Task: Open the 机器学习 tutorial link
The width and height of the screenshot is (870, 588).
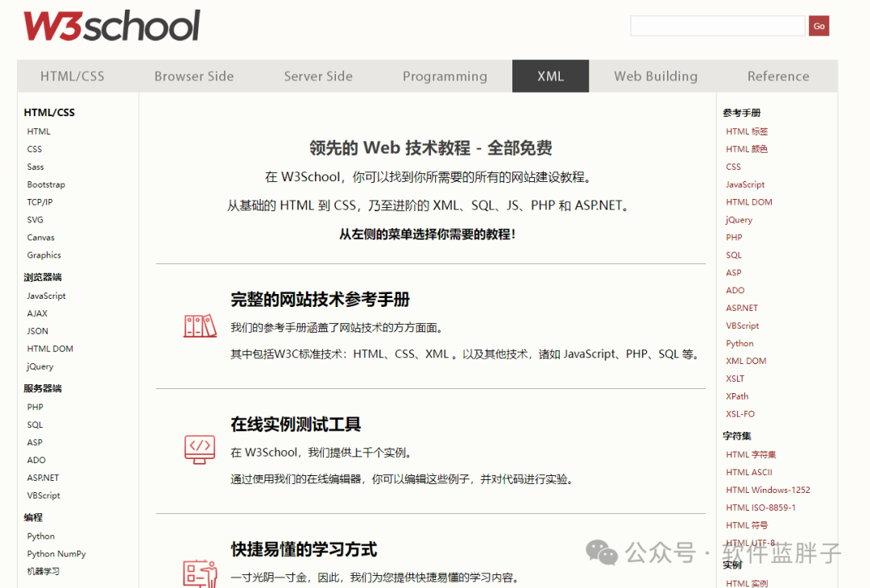Action: pyautogui.click(x=43, y=571)
